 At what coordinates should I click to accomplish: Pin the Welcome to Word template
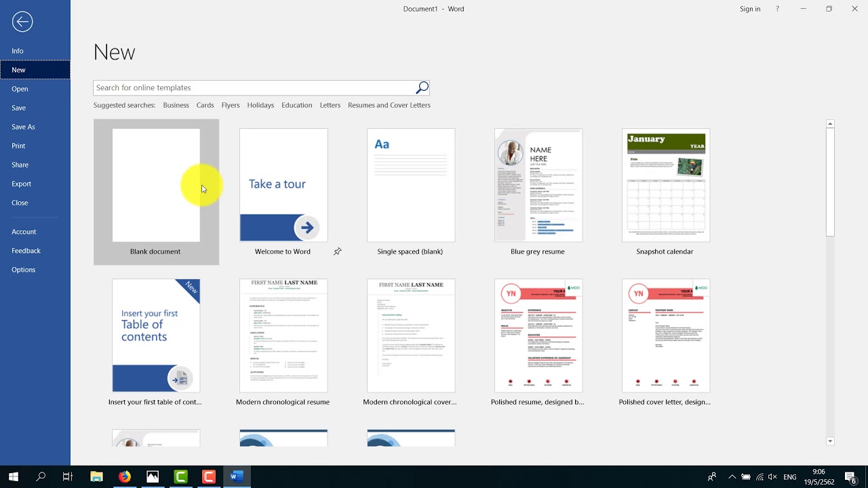[x=337, y=251]
